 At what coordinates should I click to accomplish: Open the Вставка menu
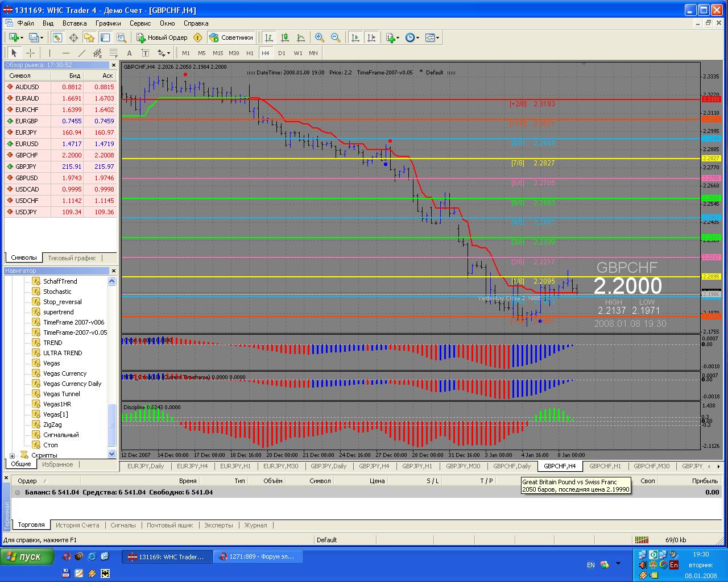[x=75, y=23]
